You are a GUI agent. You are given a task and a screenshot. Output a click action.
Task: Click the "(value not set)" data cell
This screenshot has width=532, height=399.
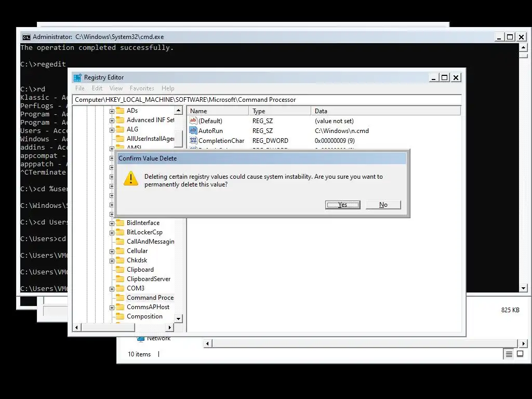[334, 121]
